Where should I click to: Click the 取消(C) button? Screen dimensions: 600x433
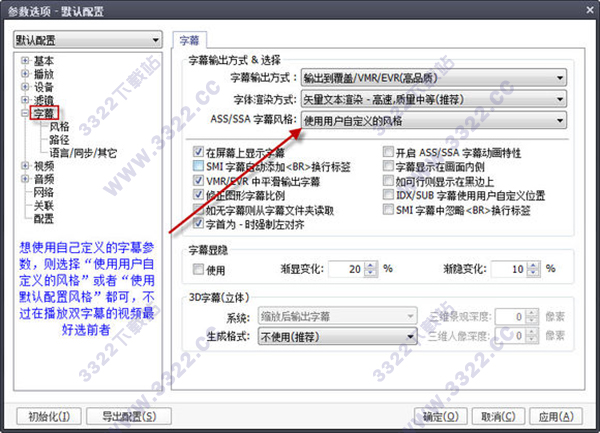click(x=499, y=416)
